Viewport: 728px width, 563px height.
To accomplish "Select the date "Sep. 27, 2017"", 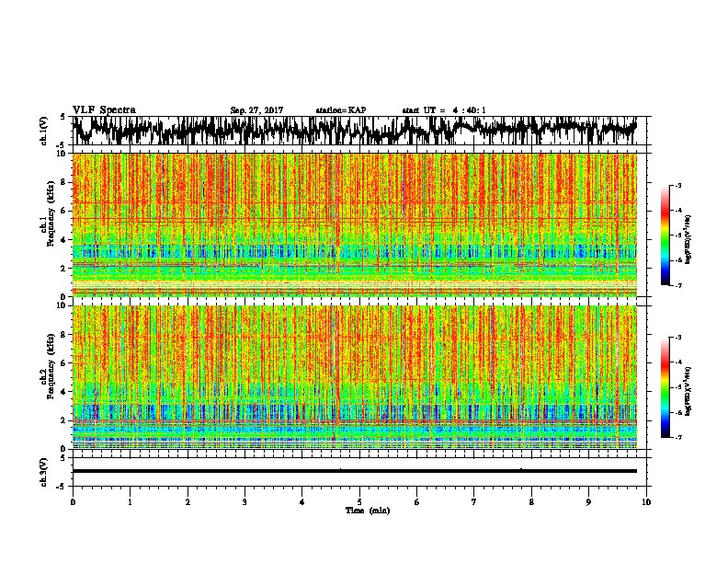I will pos(256,110).
